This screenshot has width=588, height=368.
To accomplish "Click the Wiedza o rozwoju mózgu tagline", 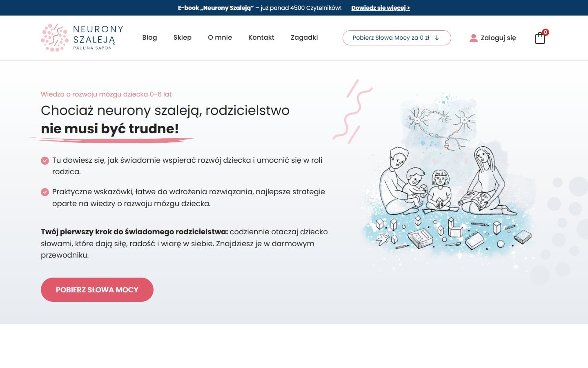I will point(106,94).
